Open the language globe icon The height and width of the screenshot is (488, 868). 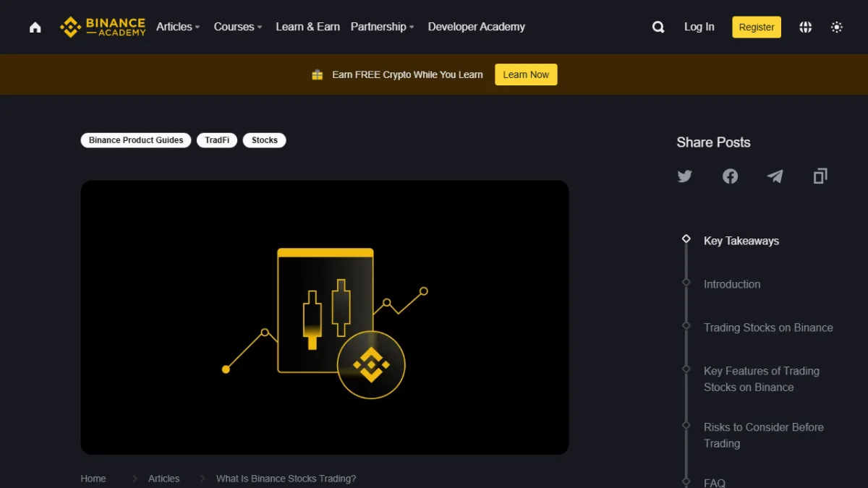(x=805, y=27)
